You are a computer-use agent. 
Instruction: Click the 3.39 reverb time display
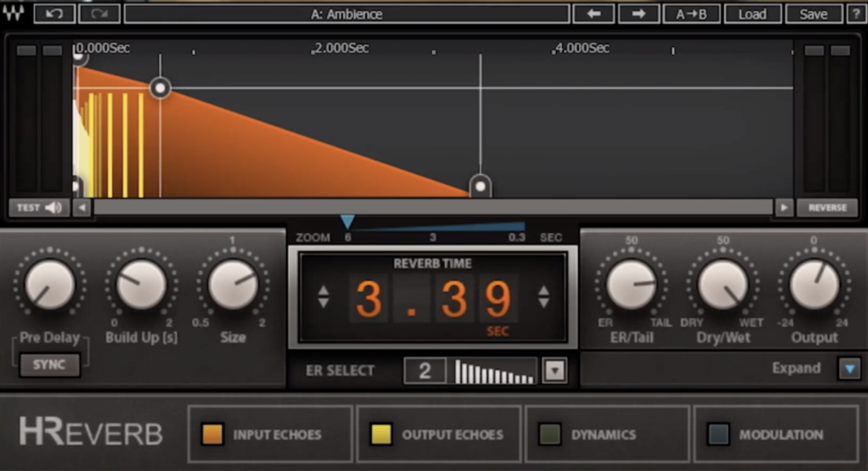(433, 299)
